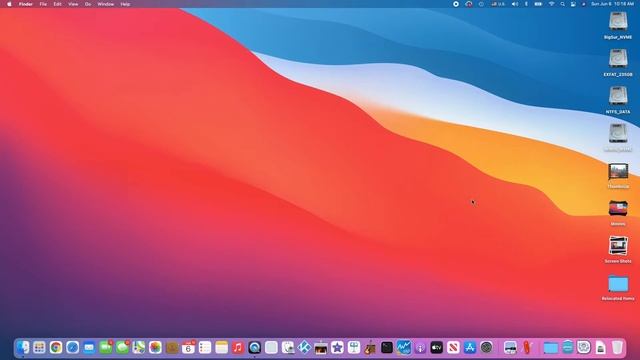The image size is (640, 360).
Task: Open Spotlight search in menu bar
Action: pos(562,4)
